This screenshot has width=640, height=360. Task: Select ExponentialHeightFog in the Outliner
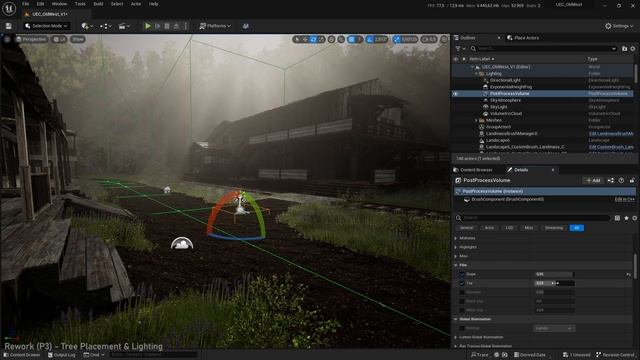click(x=511, y=87)
